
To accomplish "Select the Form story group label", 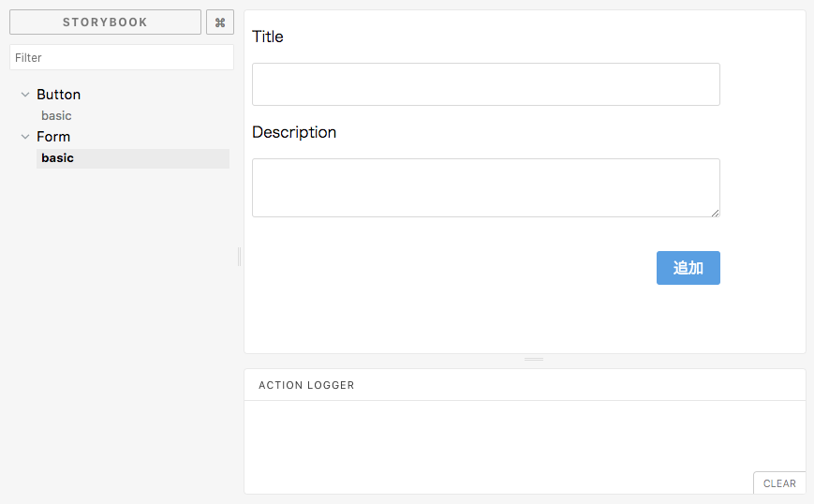I will [x=53, y=137].
